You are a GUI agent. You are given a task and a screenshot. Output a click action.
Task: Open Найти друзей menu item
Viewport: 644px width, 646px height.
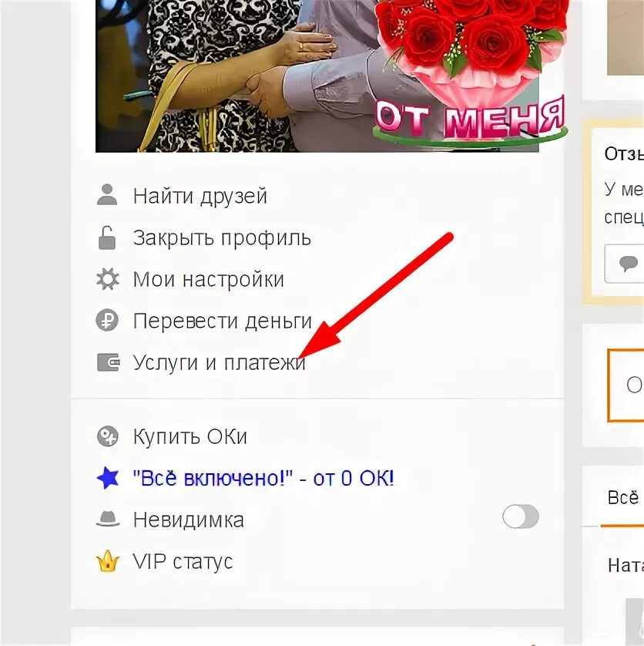tap(200, 196)
